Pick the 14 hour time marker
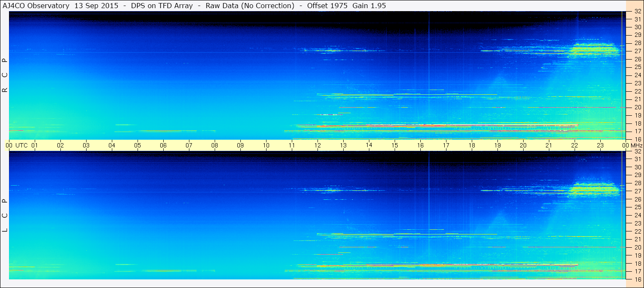 pos(369,145)
